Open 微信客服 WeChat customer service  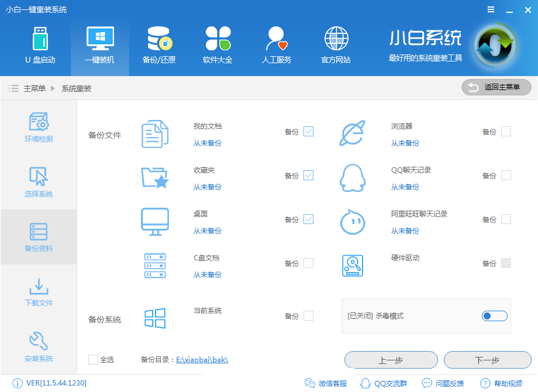tap(327, 383)
